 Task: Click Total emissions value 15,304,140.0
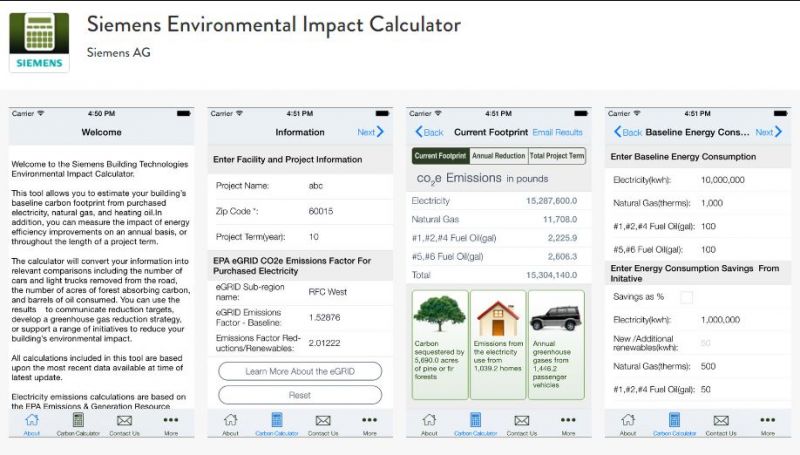point(552,275)
